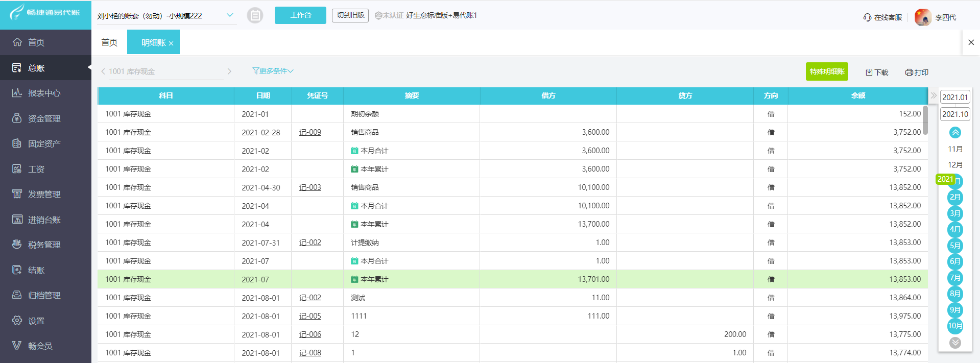Select 9月 in month timeline
980x363 pixels.
click(x=955, y=310)
